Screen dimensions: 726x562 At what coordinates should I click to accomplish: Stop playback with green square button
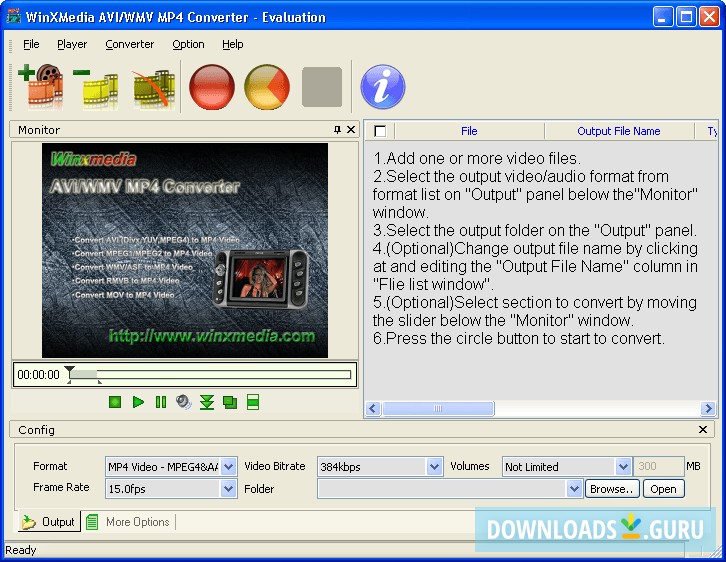pos(115,402)
